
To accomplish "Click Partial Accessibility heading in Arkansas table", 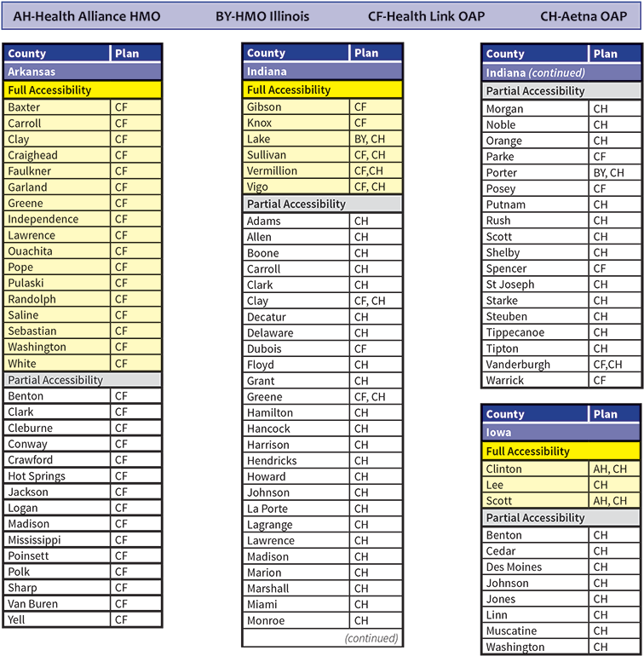I will (83, 380).
